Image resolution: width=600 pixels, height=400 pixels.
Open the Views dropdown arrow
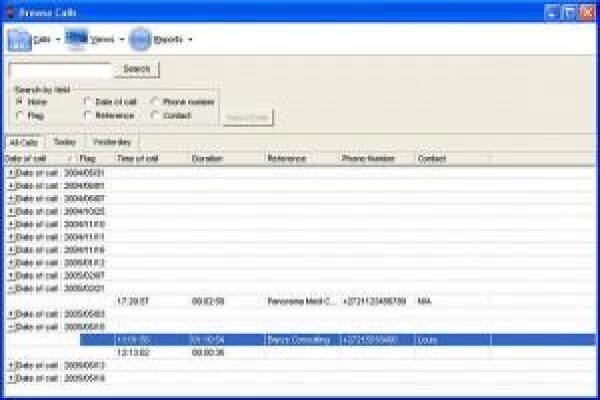click(122, 39)
